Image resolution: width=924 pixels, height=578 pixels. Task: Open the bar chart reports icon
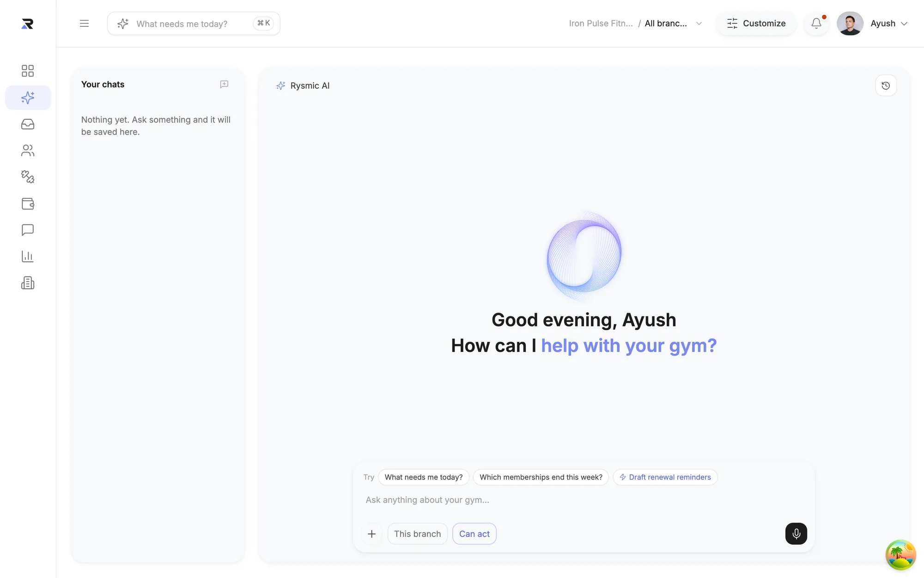(x=28, y=256)
